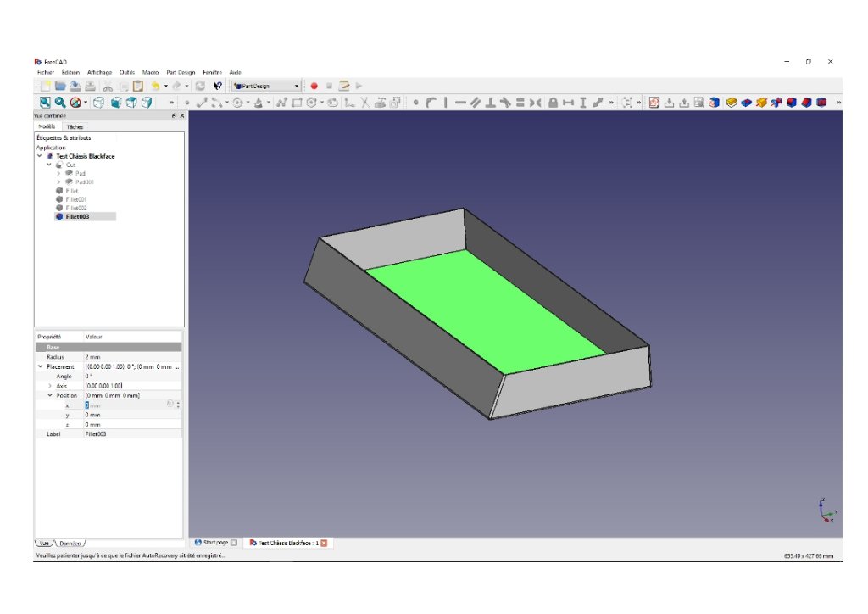Click the lock constraint icon
868x614 pixels.
(553, 103)
